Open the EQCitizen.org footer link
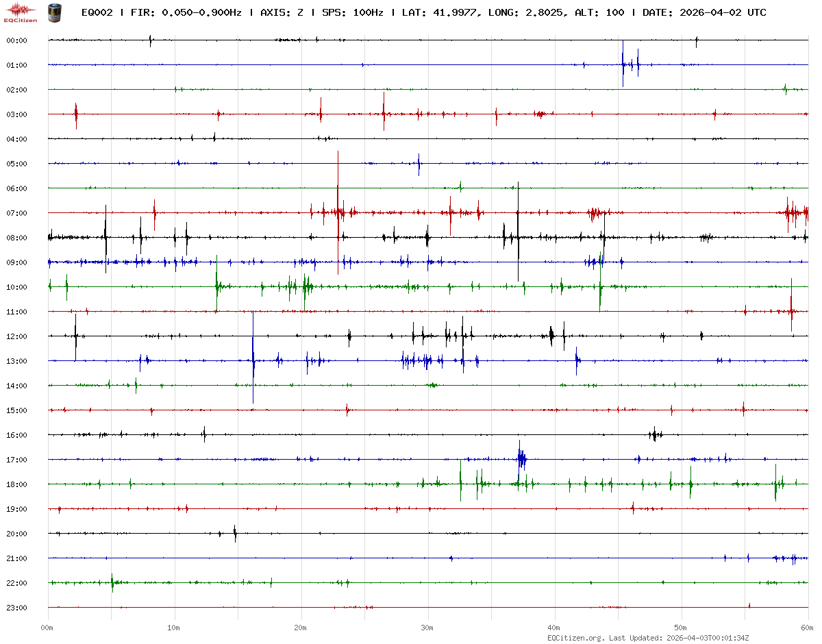Screen dimensions: 822x644 click(576, 638)
